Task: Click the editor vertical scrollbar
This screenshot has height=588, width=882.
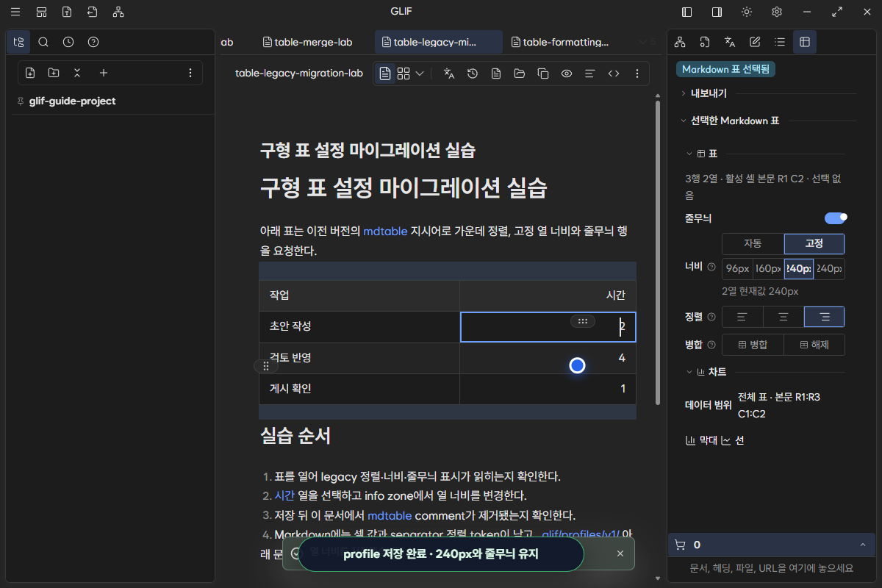Action: (657, 254)
